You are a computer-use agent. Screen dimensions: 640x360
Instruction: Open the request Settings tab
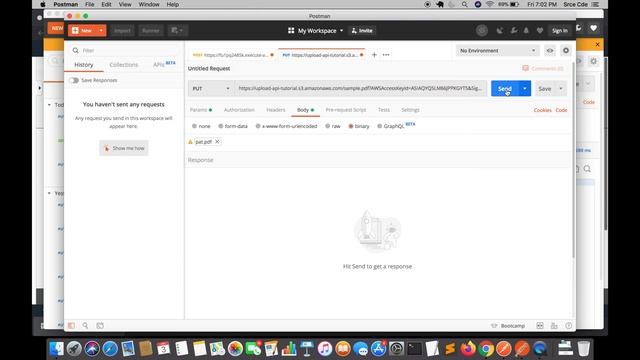[410, 110]
